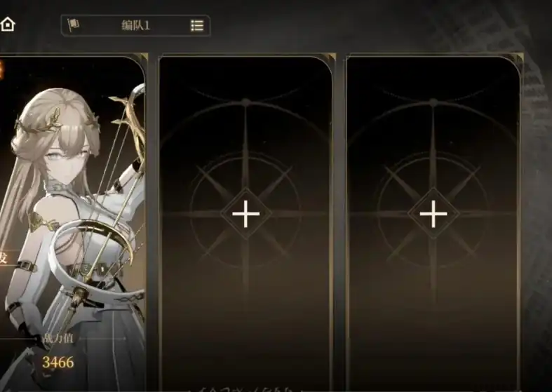552x392 pixels.
Task: Open the team list via three-line icon
Action: (x=197, y=26)
